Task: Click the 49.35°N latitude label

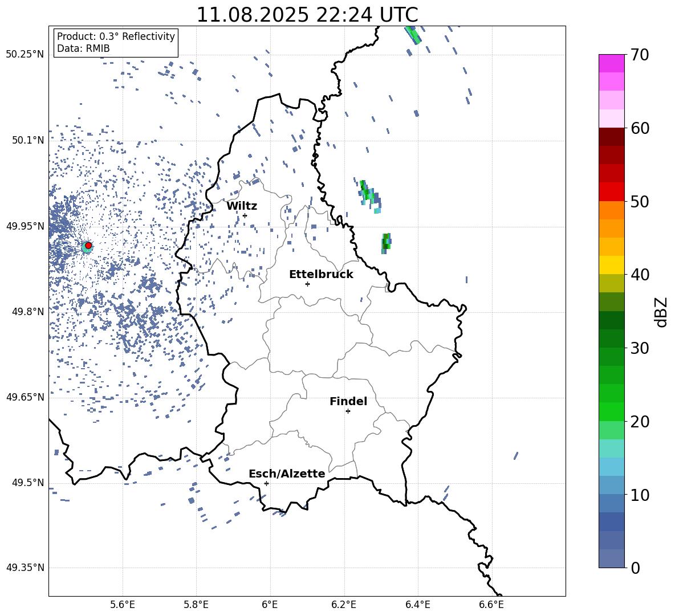Action: pyautogui.click(x=25, y=568)
